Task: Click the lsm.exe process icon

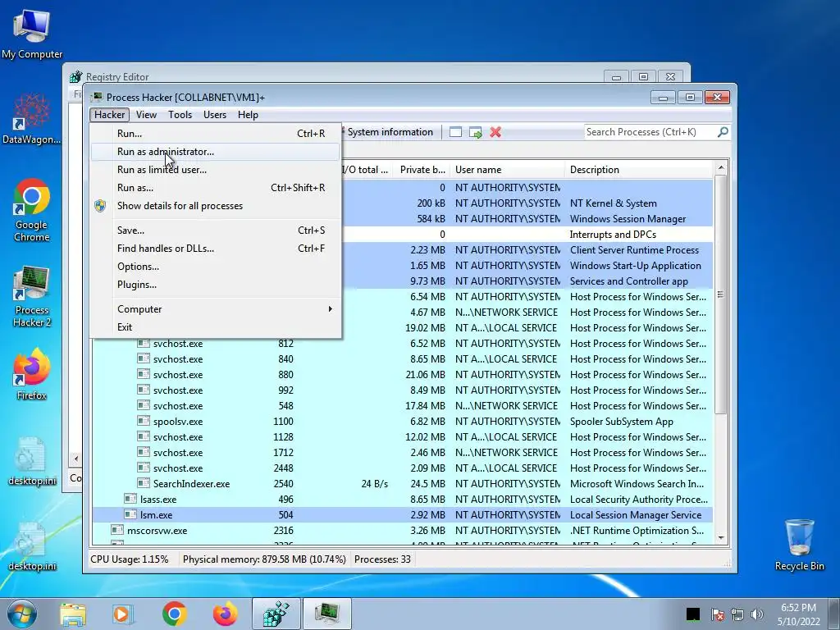Action: pos(130,514)
